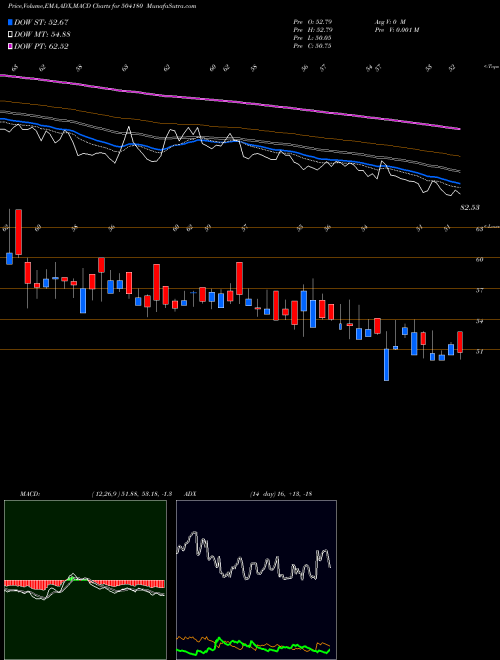Click the long blue candlestick at the lowest price
Image resolution: width=500 pixels, height=660 pixels.
(386, 365)
